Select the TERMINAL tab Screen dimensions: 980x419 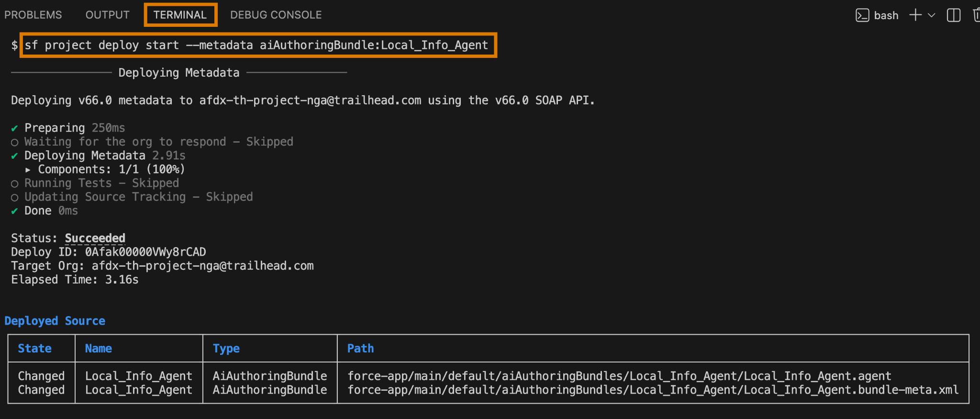180,15
